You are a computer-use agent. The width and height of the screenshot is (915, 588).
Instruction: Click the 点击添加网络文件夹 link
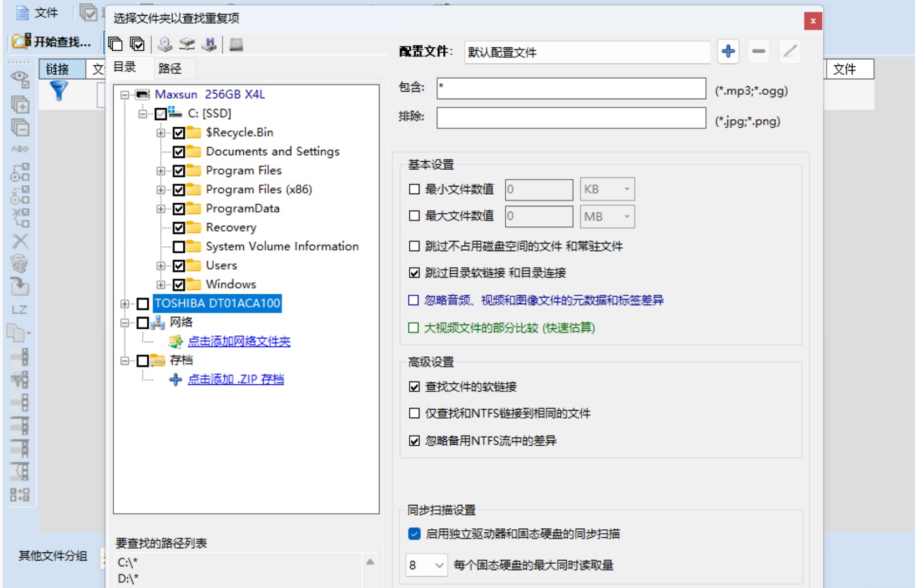tap(239, 342)
